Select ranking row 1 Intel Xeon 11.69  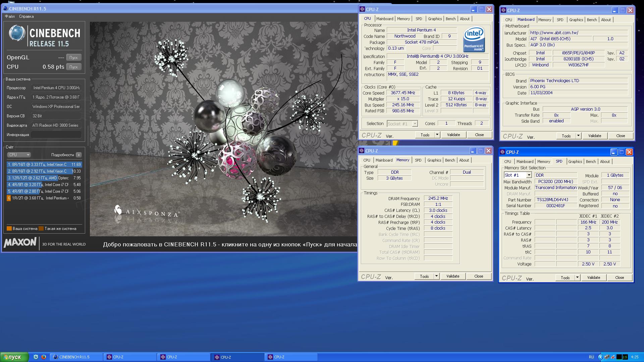coord(44,165)
